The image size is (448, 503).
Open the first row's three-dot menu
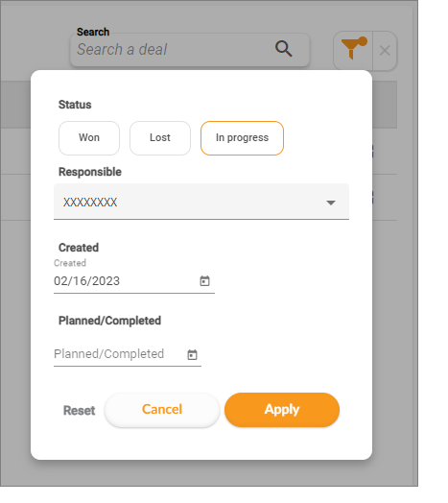point(372,152)
